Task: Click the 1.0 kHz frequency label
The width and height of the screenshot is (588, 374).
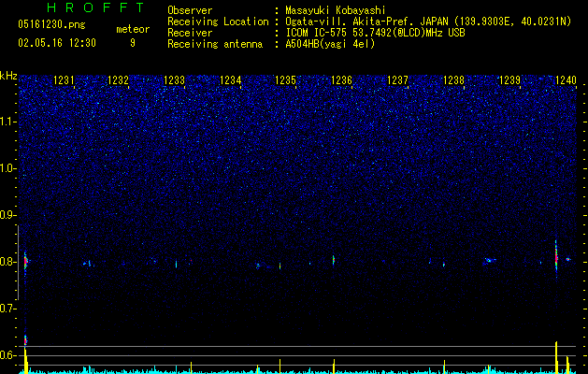Action: [8, 168]
